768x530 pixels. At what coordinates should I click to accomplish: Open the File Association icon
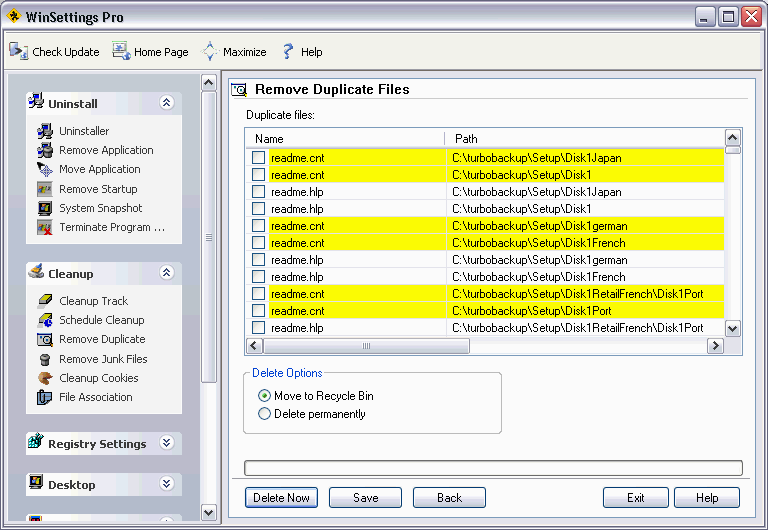44,397
